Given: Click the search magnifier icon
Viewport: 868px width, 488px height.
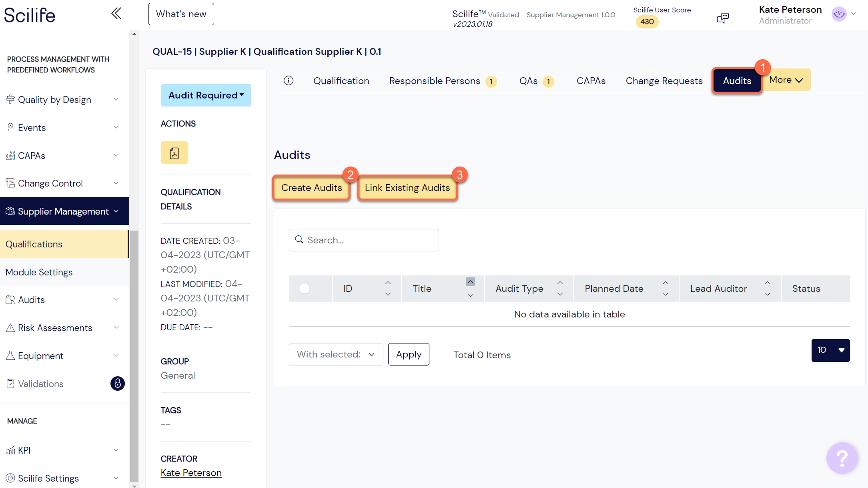Looking at the screenshot, I should (x=299, y=239).
